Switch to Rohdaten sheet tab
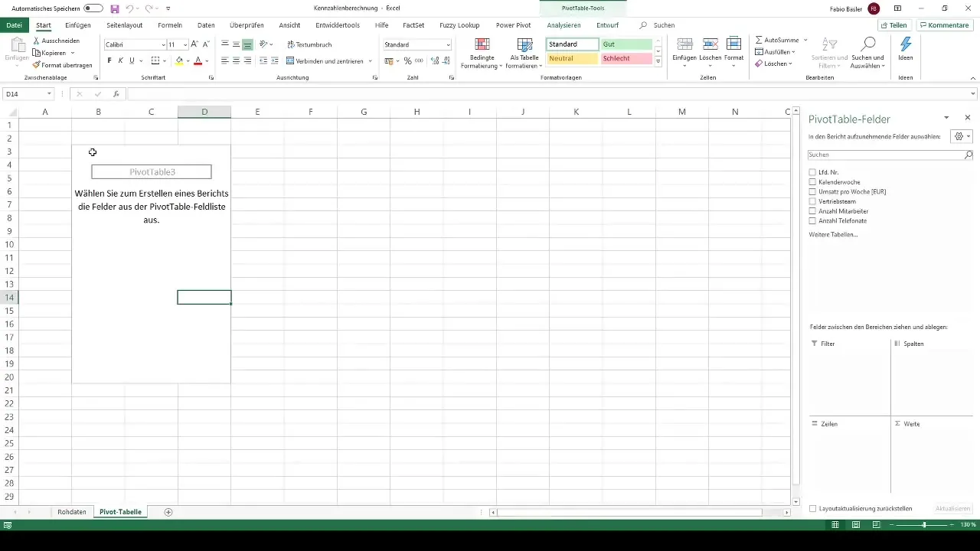Image resolution: width=980 pixels, height=551 pixels. 72,512
